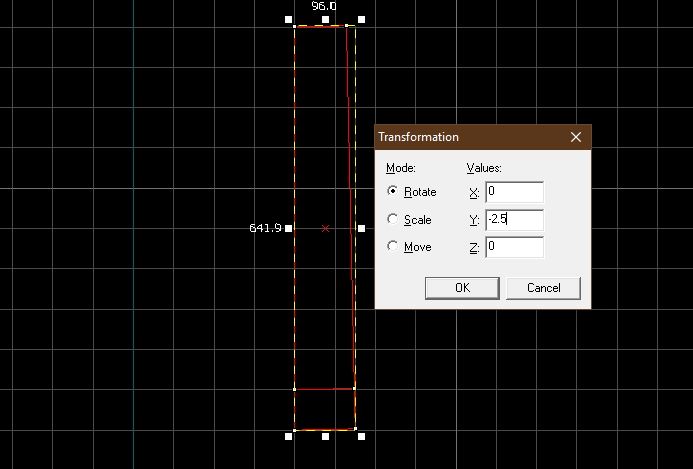Click the 96.0 width dimension label
The image size is (693, 469).
(x=324, y=6)
